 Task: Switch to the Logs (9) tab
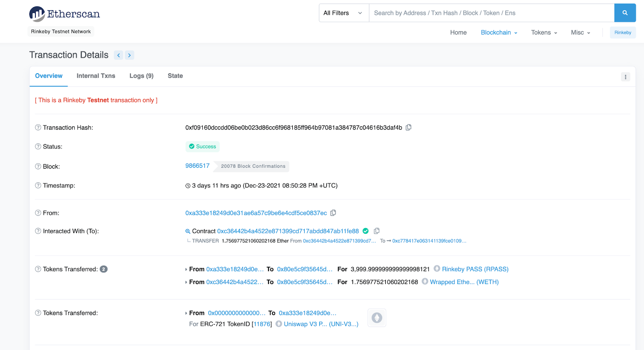tap(141, 76)
